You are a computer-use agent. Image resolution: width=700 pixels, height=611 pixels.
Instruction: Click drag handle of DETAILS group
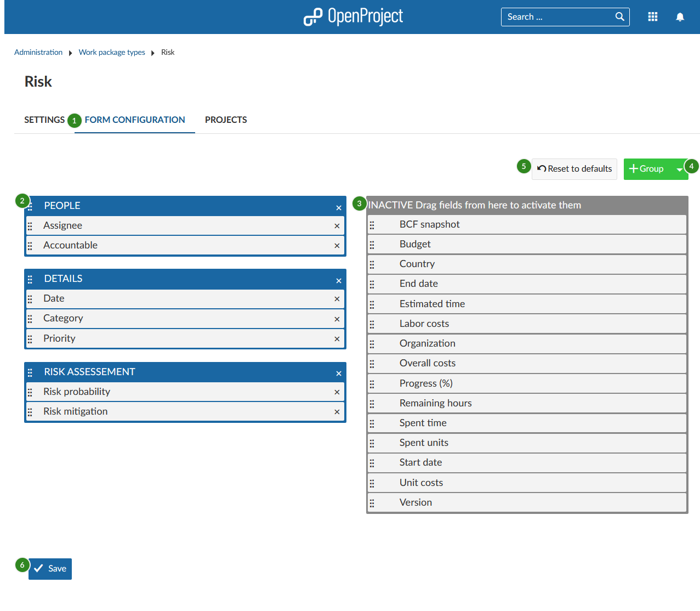(30, 279)
